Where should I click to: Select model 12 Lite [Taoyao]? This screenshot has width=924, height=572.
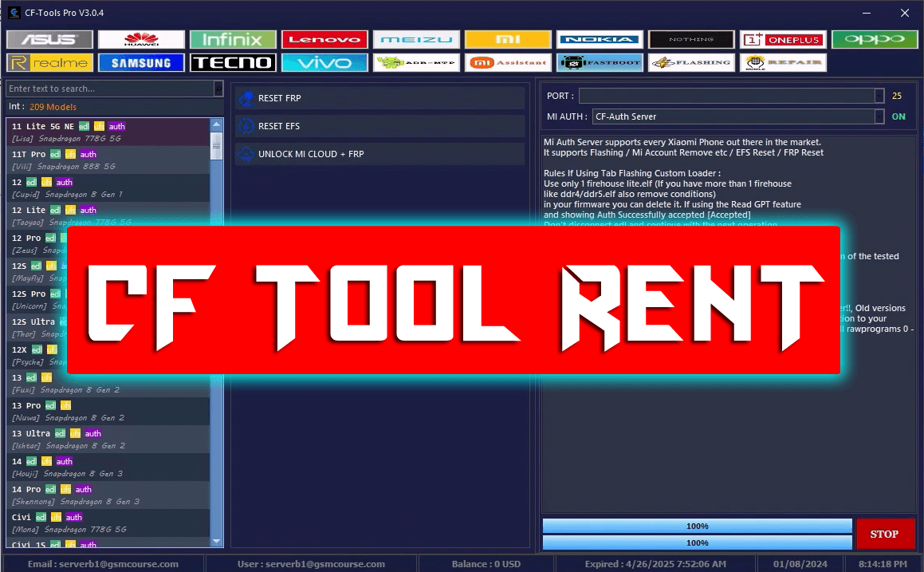108,215
